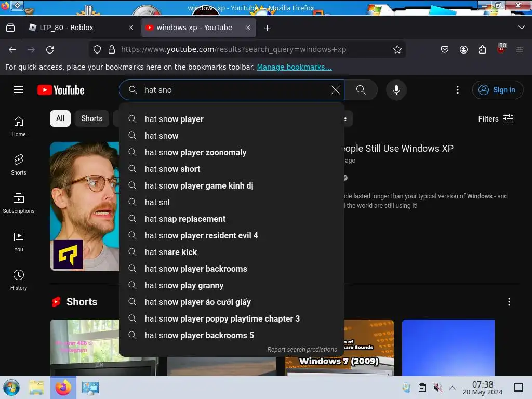This screenshot has width=532, height=399.
Task: Open Subscriptions in sidebar
Action: [19, 203]
